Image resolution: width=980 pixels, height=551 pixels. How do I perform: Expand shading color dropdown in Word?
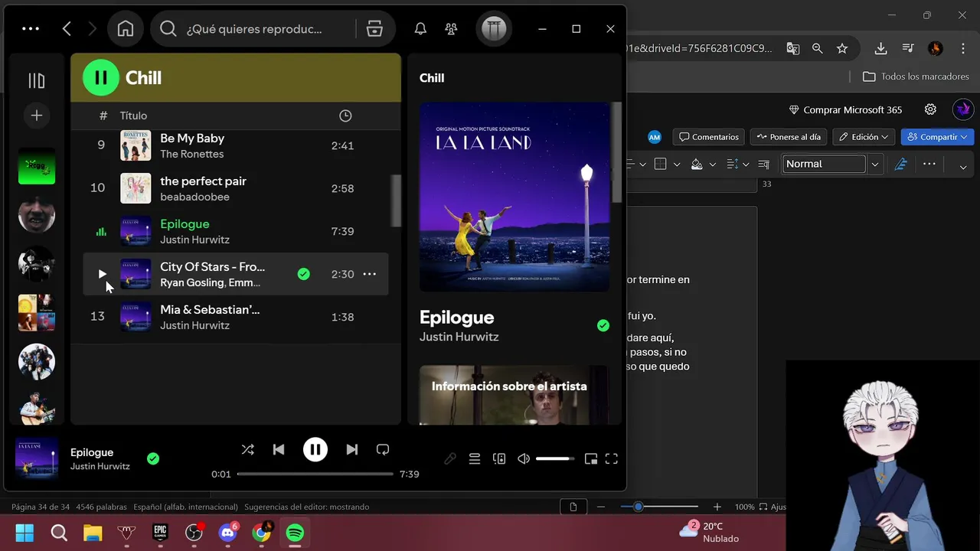tap(712, 164)
